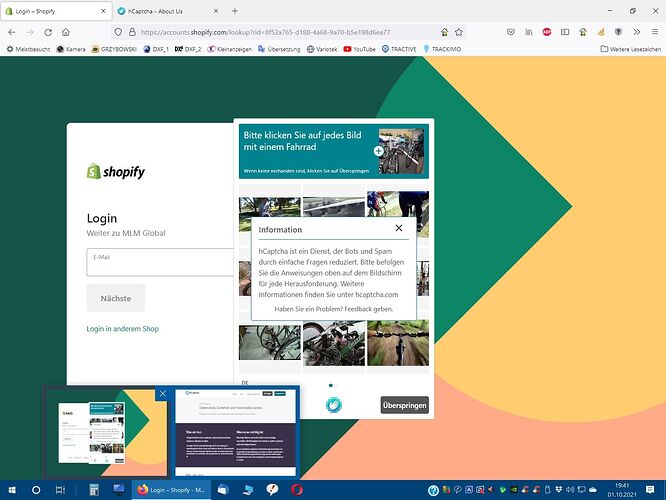
Task: Click the volume speaker tray icon
Action: click(x=570, y=490)
